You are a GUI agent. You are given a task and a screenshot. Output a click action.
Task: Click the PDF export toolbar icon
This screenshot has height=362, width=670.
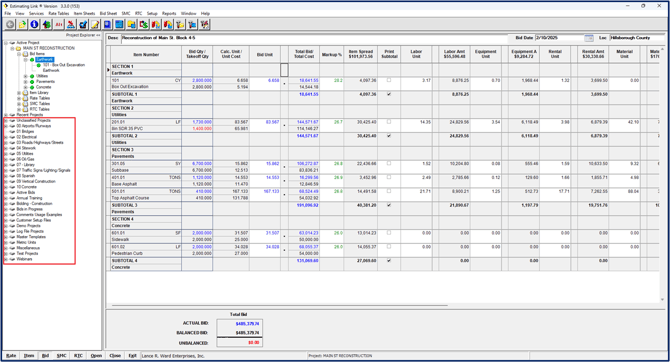point(71,24)
